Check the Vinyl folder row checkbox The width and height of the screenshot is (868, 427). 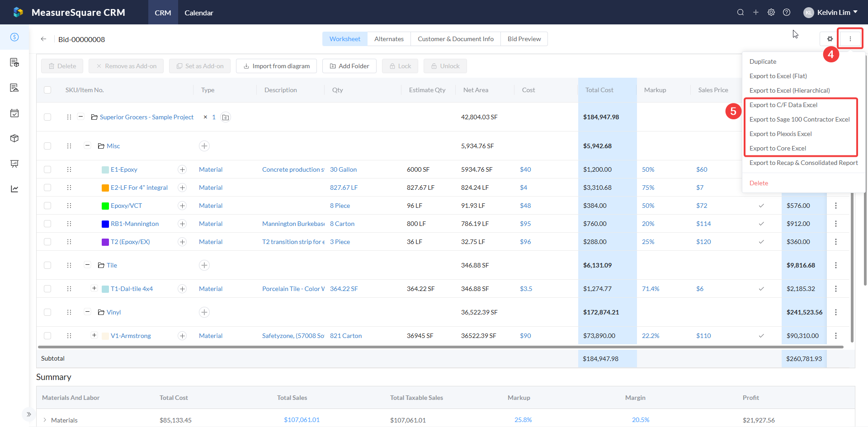(x=47, y=312)
